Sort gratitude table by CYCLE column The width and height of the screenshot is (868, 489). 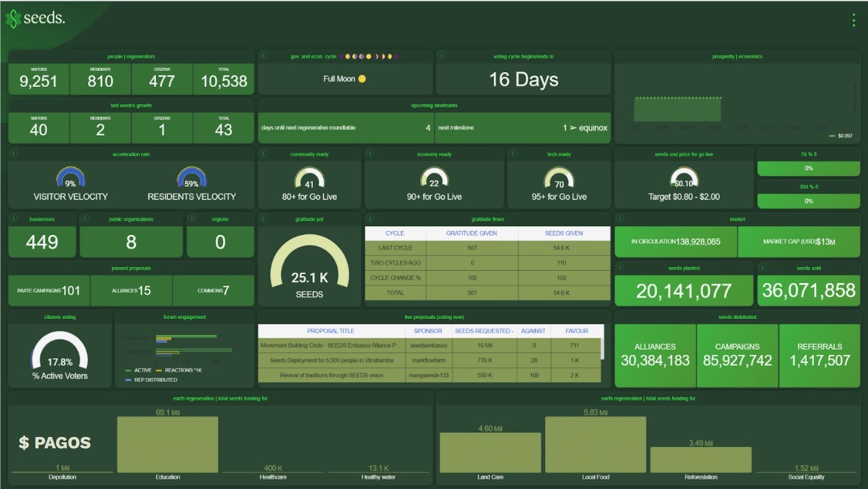[x=395, y=233]
